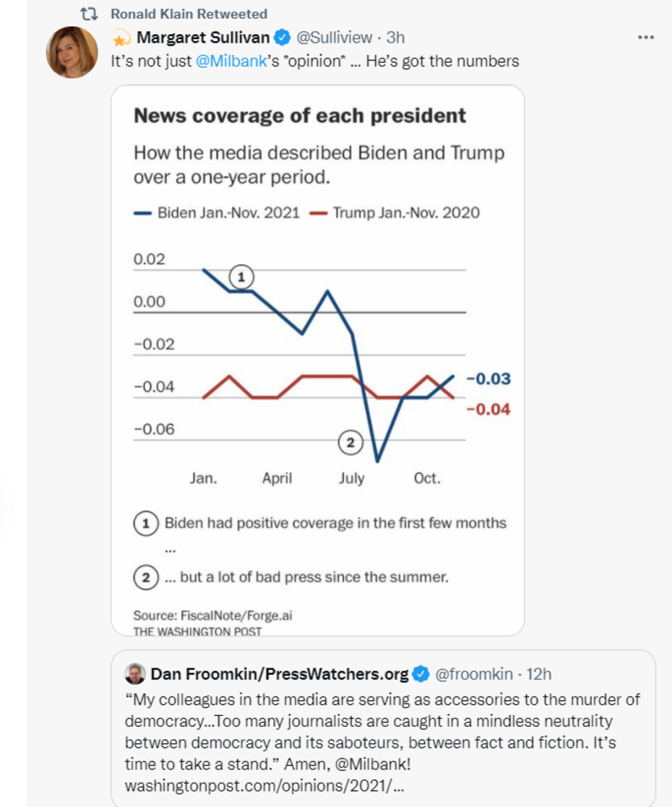672x807 pixels.
Task: Open the three-dot more options menu
Action: point(645,38)
